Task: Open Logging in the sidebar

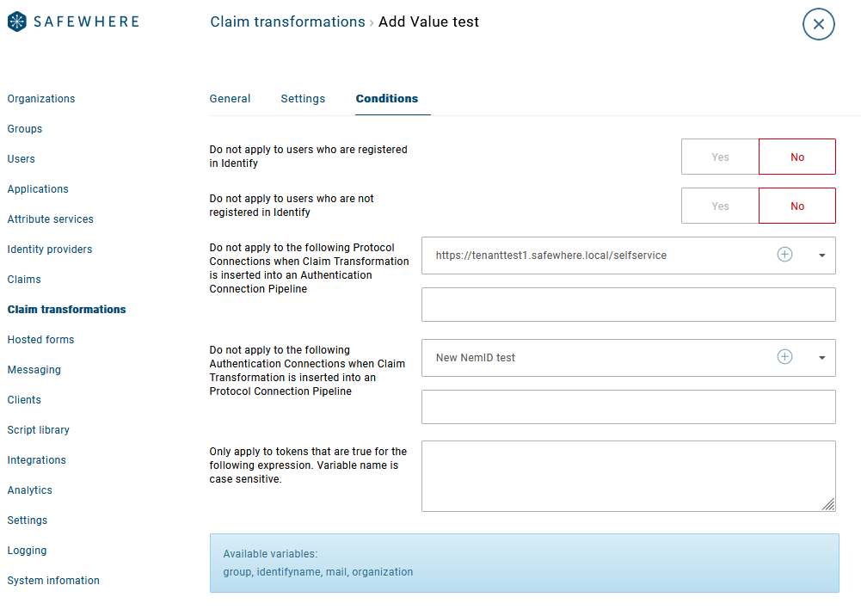Action: [x=27, y=551]
